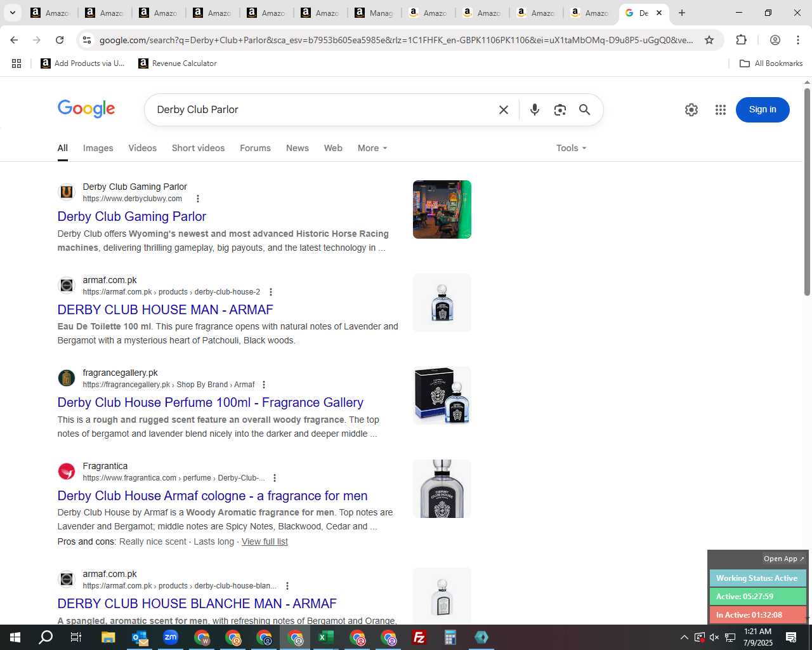Screen dimensions: 812x650
Task: Open Derby Club Gaming Parlor result link
Action: coord(132,216)
